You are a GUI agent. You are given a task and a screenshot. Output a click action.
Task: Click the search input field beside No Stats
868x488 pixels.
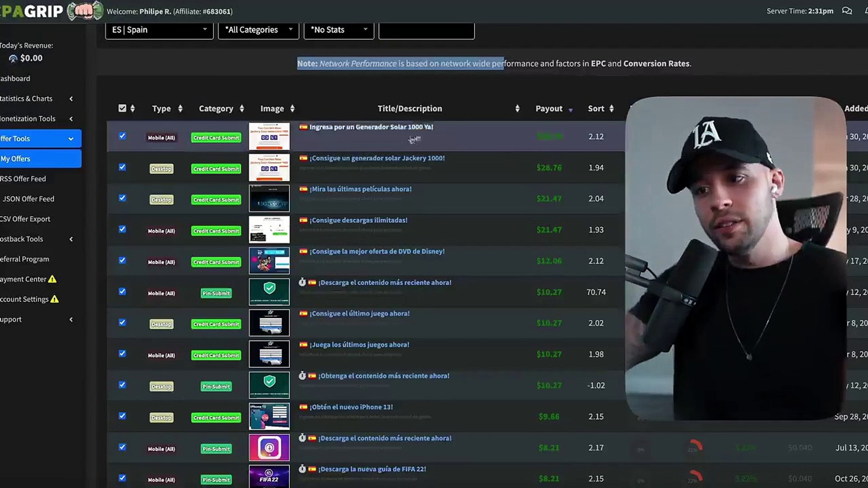(x=426, y=30)
